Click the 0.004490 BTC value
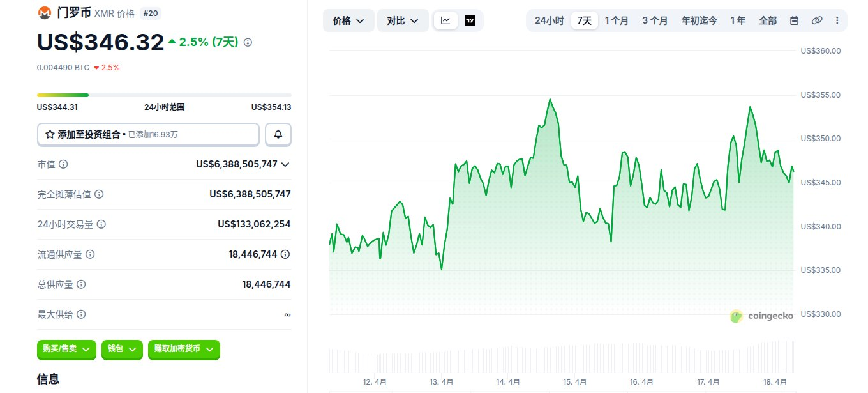Image resolution: width=868 pixels, height=393 pixels. point(63,67)
